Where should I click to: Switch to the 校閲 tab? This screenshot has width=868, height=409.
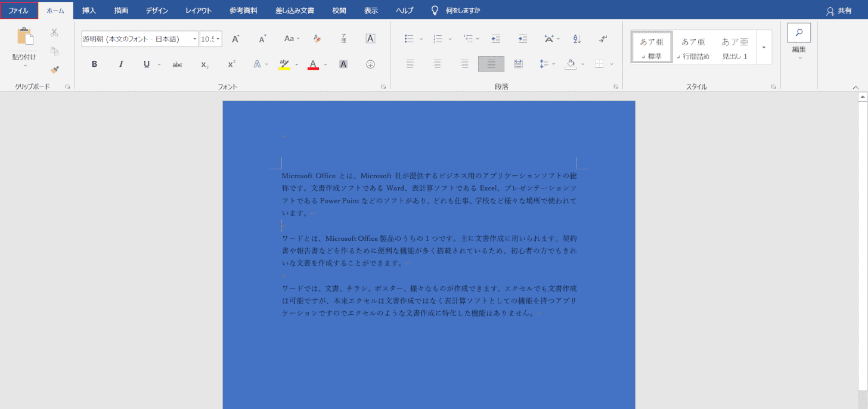(339, 10)
